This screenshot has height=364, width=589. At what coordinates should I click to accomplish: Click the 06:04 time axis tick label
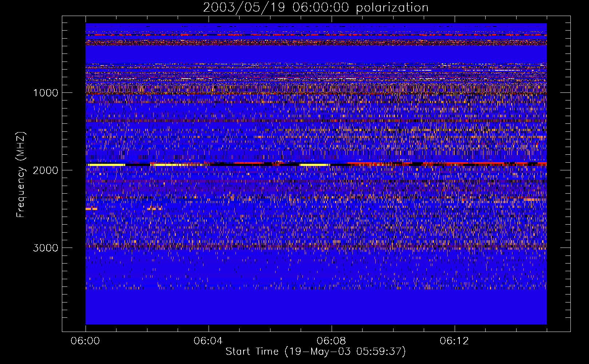point(208,341)
